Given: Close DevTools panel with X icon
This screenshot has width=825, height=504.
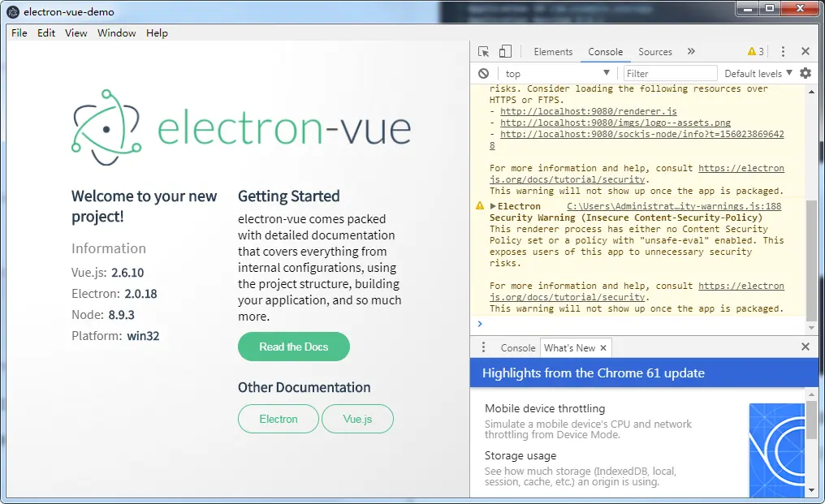Looking at the screenshot, I should click(806, 51).
